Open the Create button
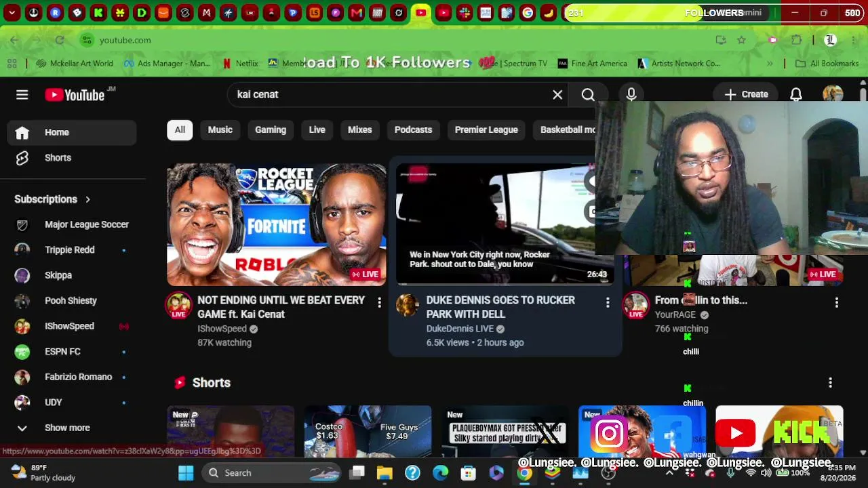Viewport: 868px width, 488px height. (x=747, y=95)
